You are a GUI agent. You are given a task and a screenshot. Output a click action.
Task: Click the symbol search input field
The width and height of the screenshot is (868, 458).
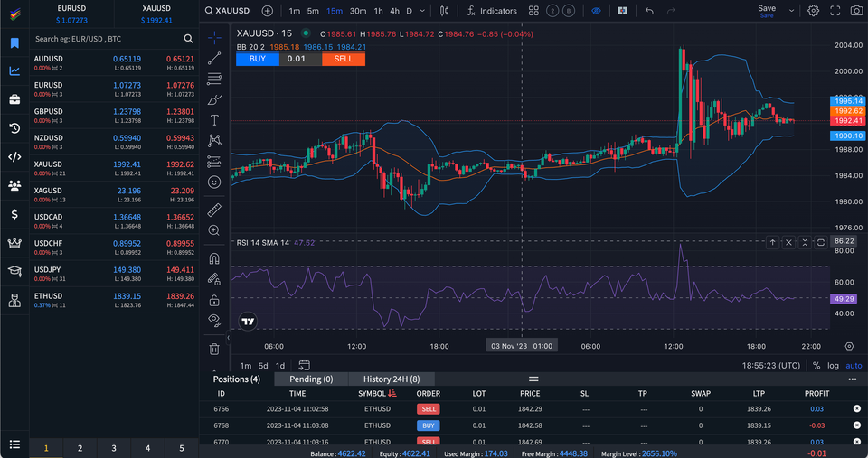coord(108,39)
